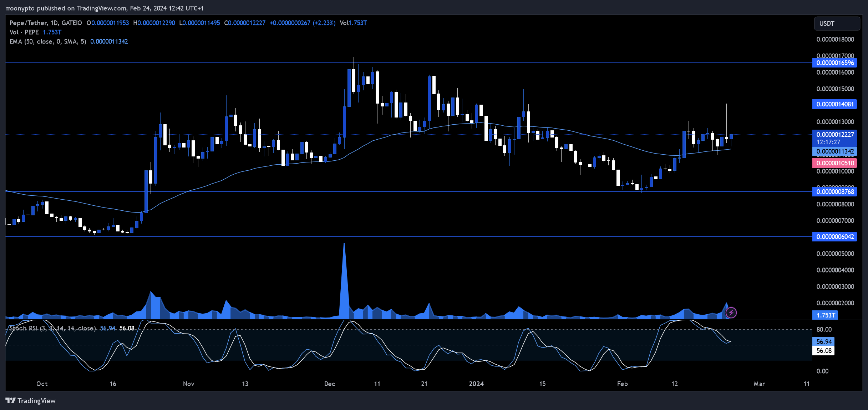The image size is (868, 410).
Task: Click the 1.753T volume axis label
Action: click(826, 315)
